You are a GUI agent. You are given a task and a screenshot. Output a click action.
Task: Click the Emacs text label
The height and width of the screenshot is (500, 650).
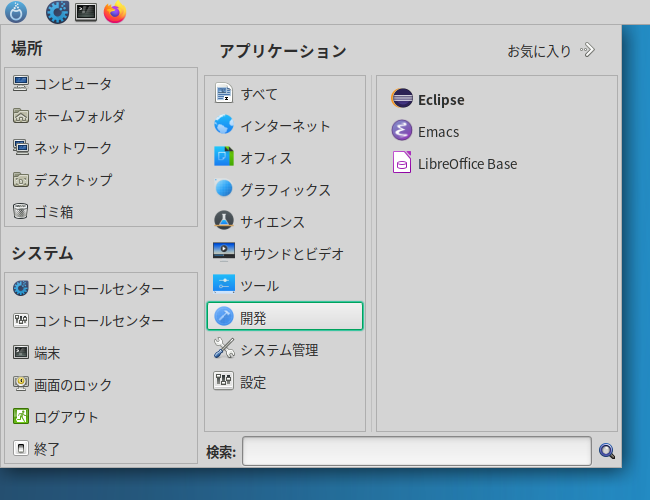coord(439,132)
